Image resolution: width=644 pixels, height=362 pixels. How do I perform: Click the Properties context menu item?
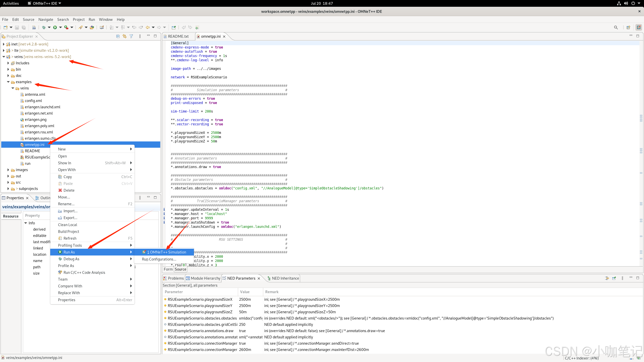[66, 300]
